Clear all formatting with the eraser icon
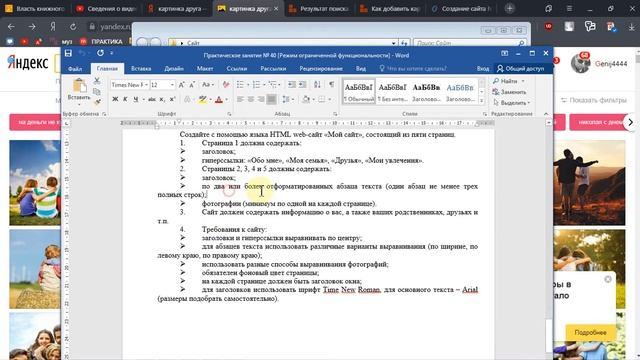 (226, 84)
